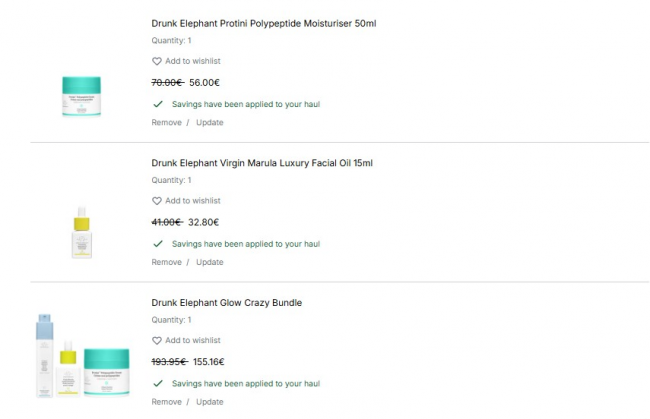650x419 pixels.
Task: Add Protini Moisturiser to wishlist text
Action: (x=193, y=61)
